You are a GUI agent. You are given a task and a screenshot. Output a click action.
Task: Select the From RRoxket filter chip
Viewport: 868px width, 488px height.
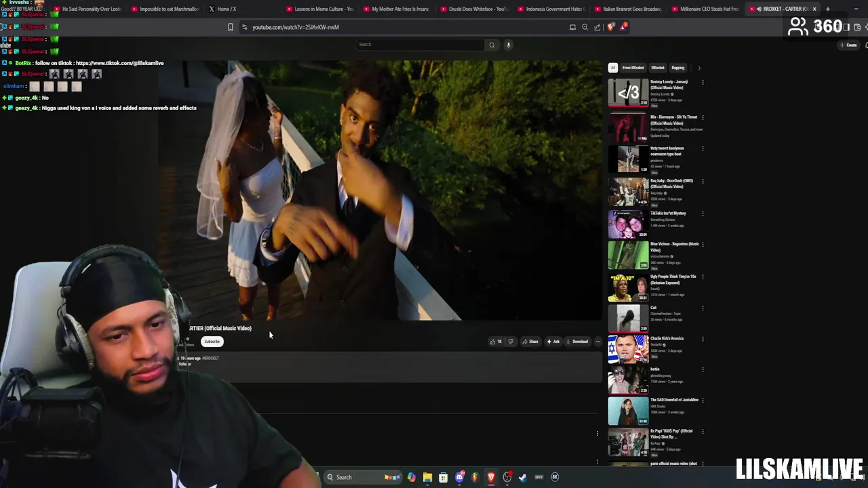tap(633, 68)
